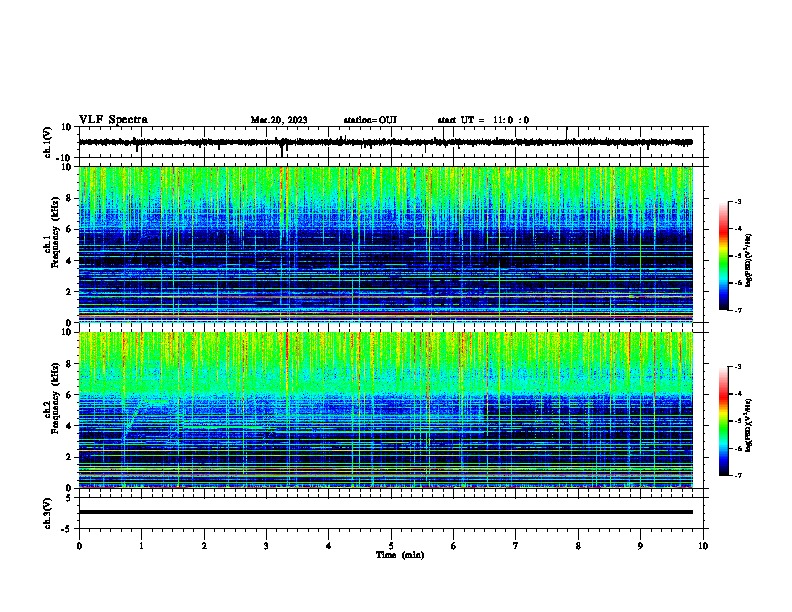Screen dimensions: 792x612
Task: Click the ch.1 spectrogram colorbar
Action: (x=723, y=256)
